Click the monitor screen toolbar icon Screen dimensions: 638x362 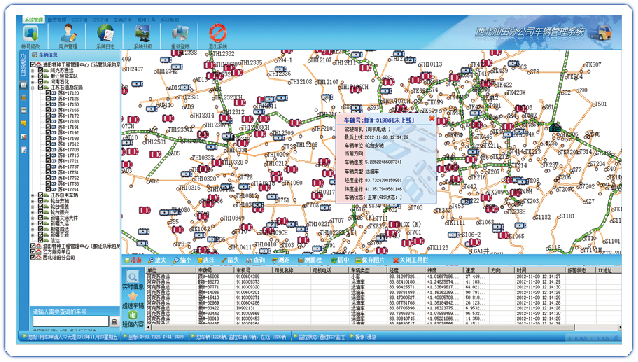(142, 33)
